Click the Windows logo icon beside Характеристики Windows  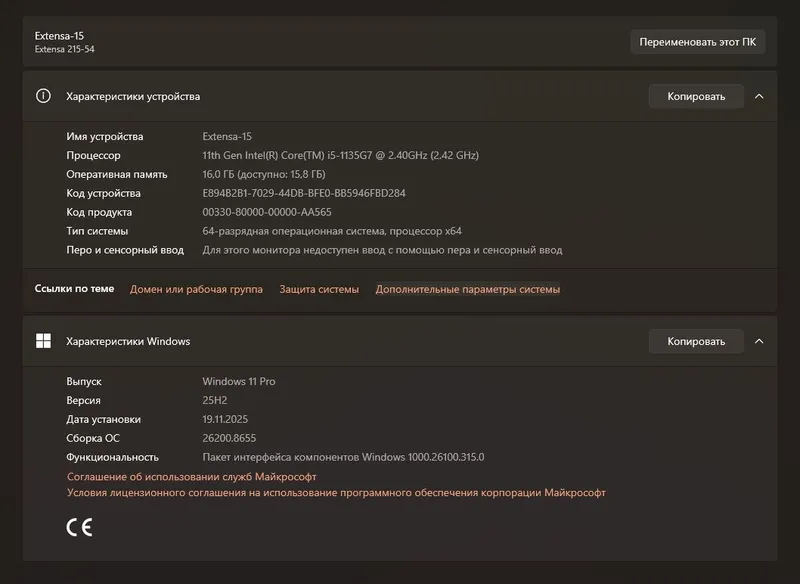[x=43, y=341]
